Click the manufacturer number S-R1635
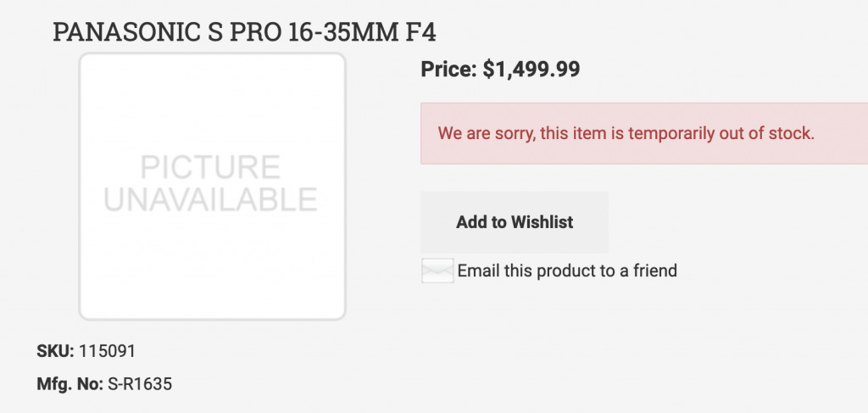This screenshot has height=413, width=868. (140, 383)
